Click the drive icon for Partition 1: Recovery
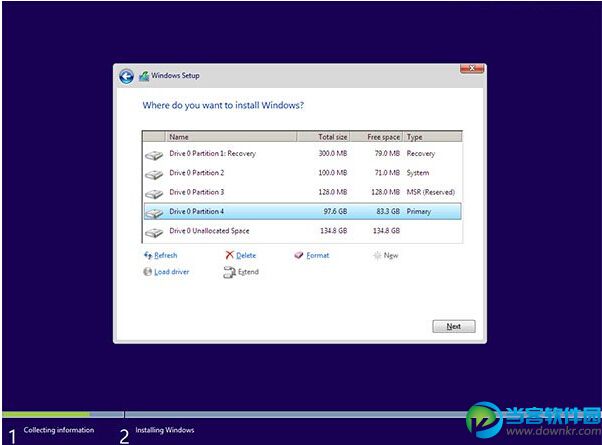602x445 pixels. (x=154, y=155)
